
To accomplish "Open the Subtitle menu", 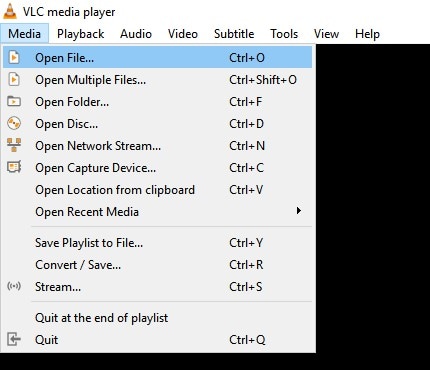I will (x=234, y=34).
